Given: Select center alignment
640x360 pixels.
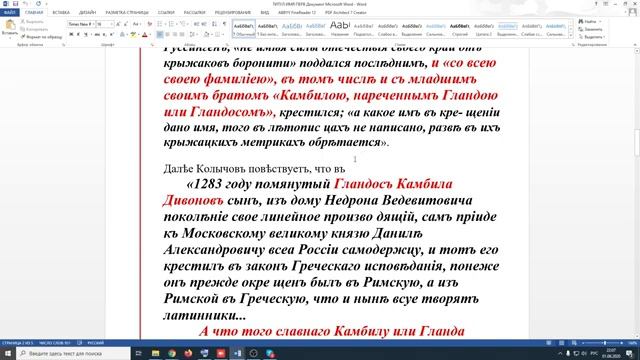Looking at the screenshot, I should [167, 35].
